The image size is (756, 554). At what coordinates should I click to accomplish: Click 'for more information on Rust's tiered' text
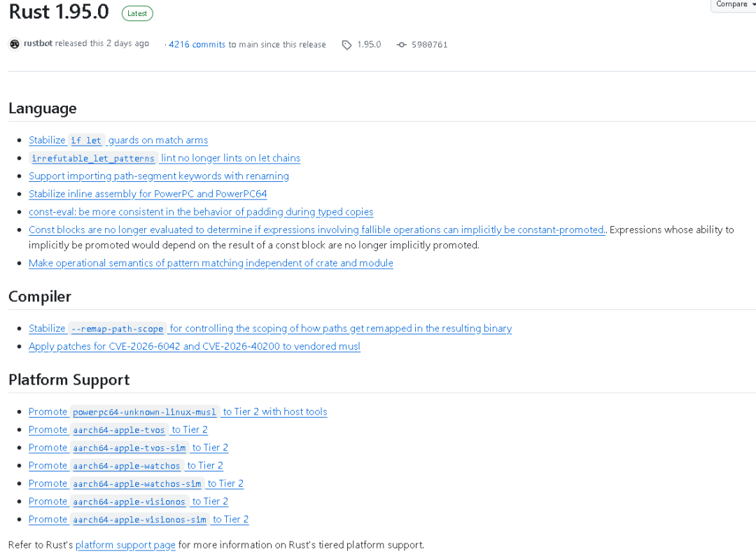(301, 545)
